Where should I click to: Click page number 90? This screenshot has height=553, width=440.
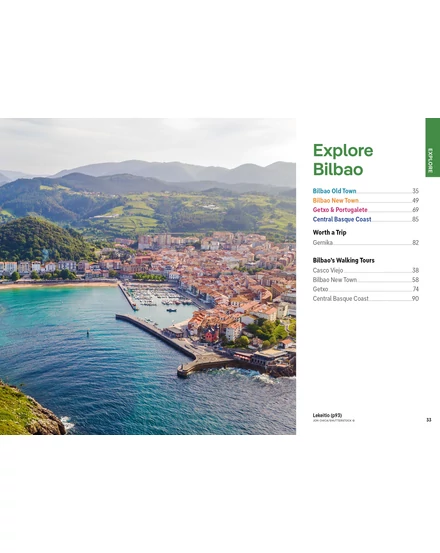pyautogui.click(x=415, y=299)
